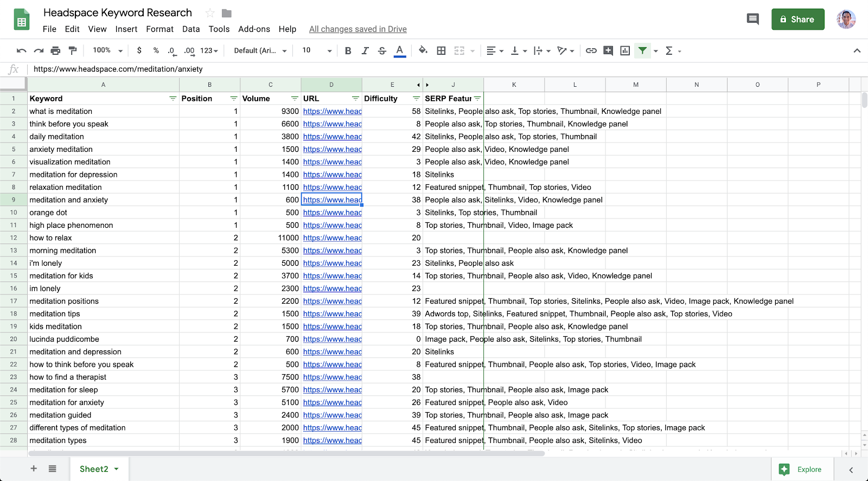Toggle bold formatting
Screen dimensions: 868x481
348,50
